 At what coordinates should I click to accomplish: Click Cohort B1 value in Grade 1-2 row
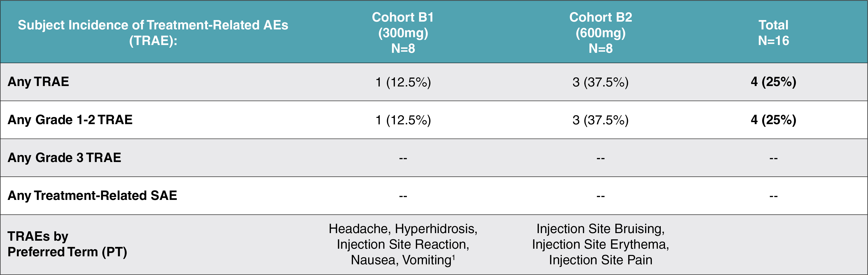pos(403,120)
